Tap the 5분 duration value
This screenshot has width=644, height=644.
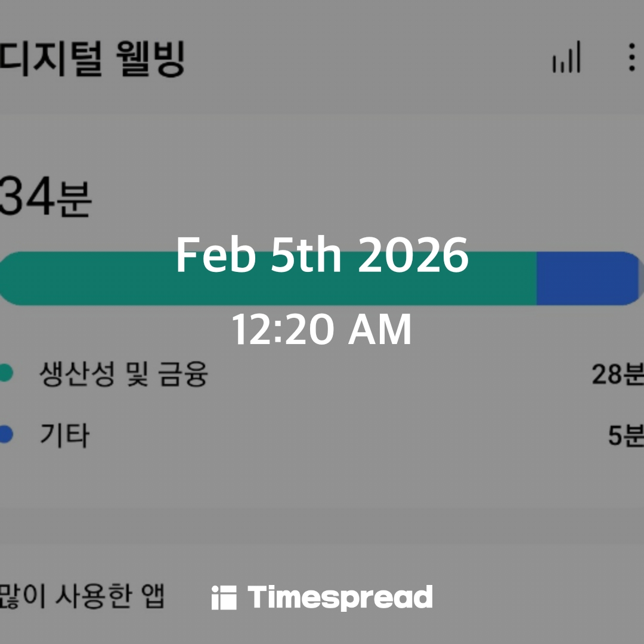pyautogui.click(x=626, y=435)
